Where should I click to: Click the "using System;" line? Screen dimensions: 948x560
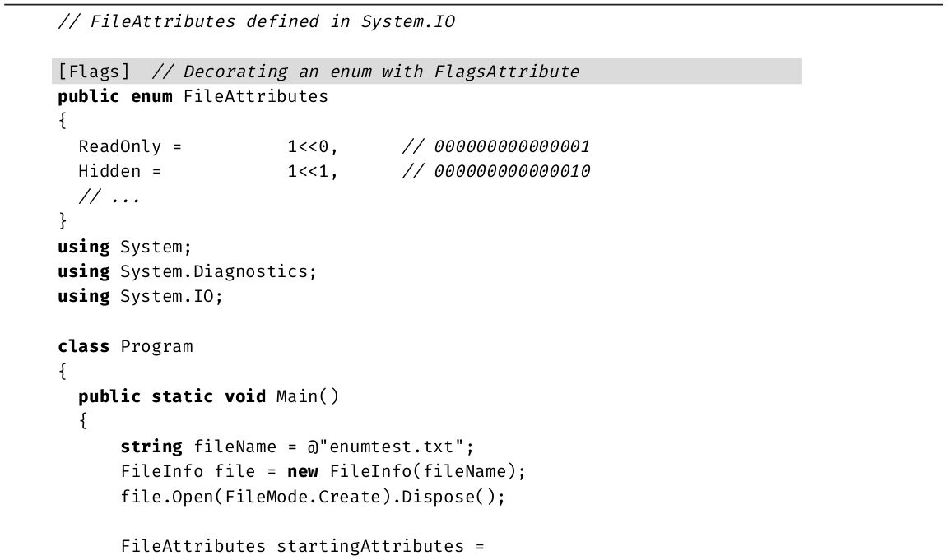click(x=124, y=247)
